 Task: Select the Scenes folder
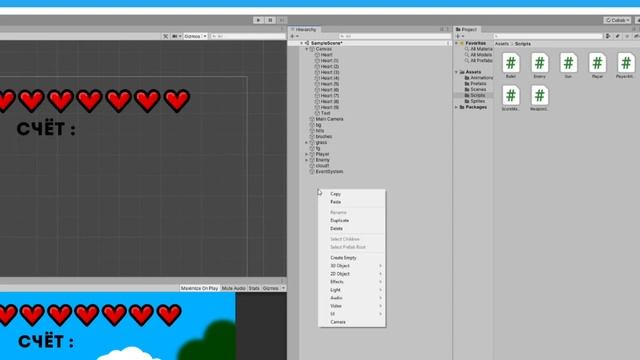[475, 89]
